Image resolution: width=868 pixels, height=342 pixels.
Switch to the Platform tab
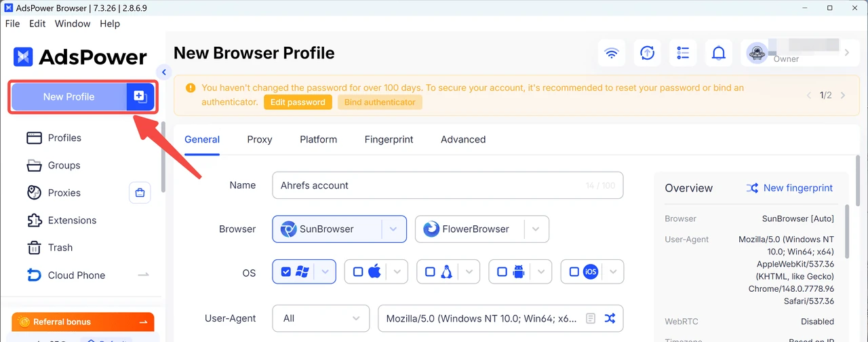(319, 140)
